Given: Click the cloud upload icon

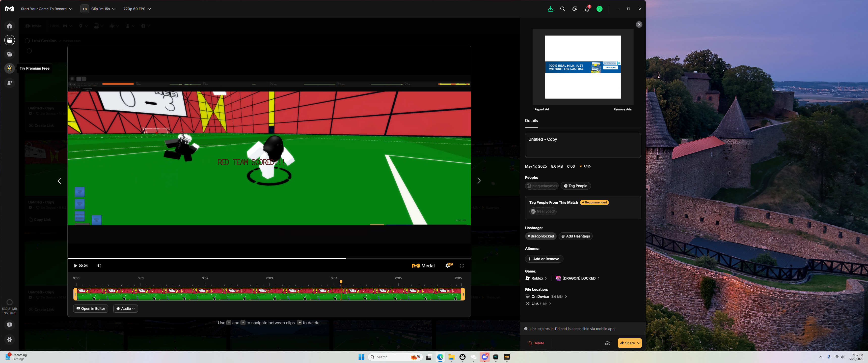Looking at the screenshot, I should 607,343.
